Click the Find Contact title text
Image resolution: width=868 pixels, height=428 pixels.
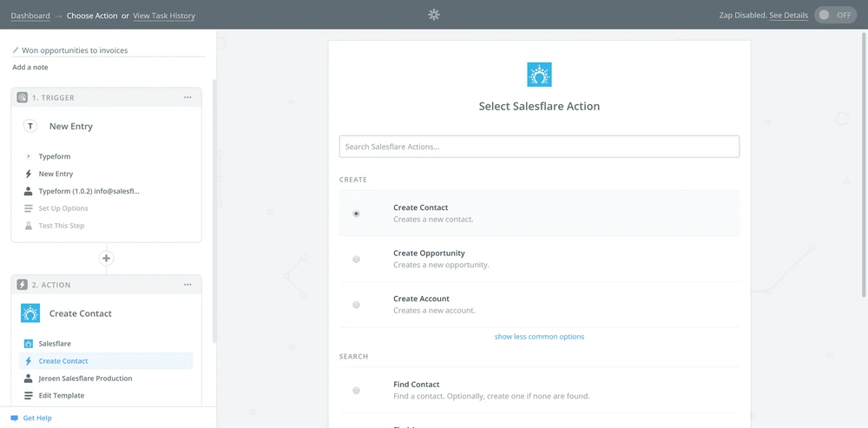click(417, 385)
